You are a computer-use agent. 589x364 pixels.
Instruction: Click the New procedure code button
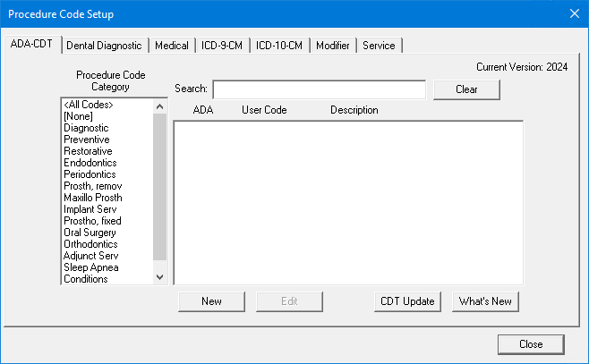pyautogui.click(x=211, y=301)
